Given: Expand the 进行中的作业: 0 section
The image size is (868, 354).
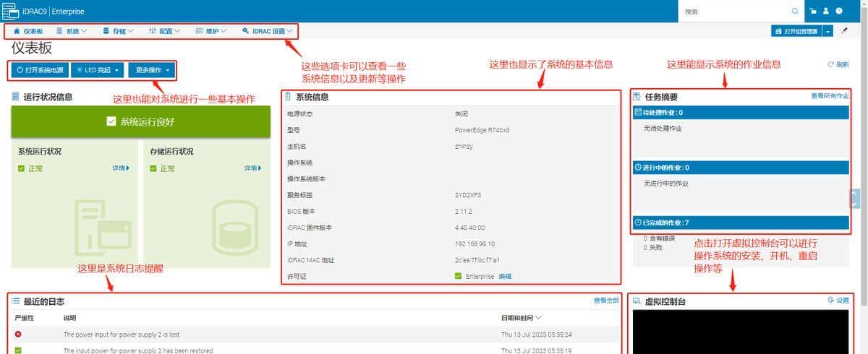Looking at the screenshot, I should pos(741,167).
